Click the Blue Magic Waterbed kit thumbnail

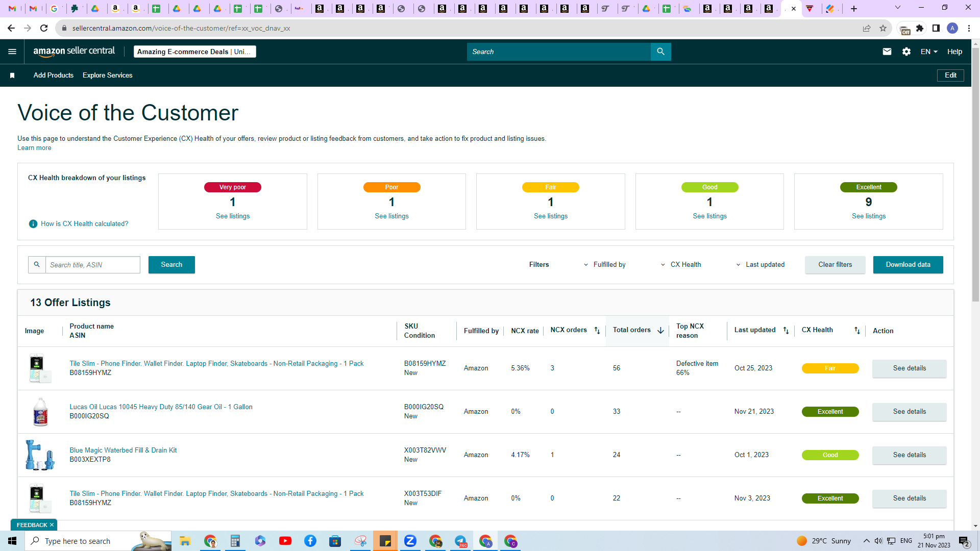click(40, 455)
